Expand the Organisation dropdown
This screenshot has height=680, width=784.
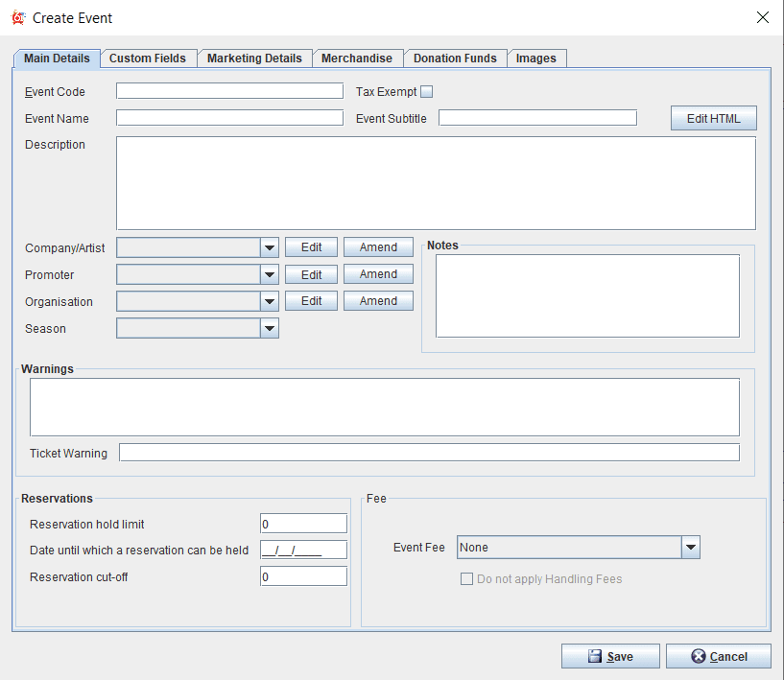(269, 301)
